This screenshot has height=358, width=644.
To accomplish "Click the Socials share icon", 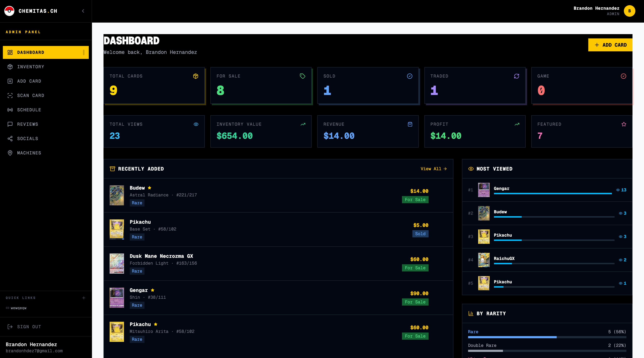I will (10, 139).
